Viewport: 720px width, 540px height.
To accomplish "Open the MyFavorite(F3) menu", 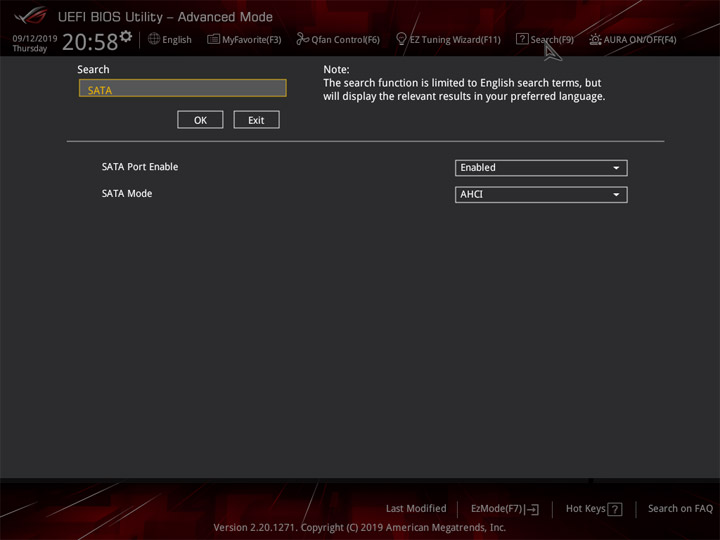I will pyautogui.click(x=244, y=39).
